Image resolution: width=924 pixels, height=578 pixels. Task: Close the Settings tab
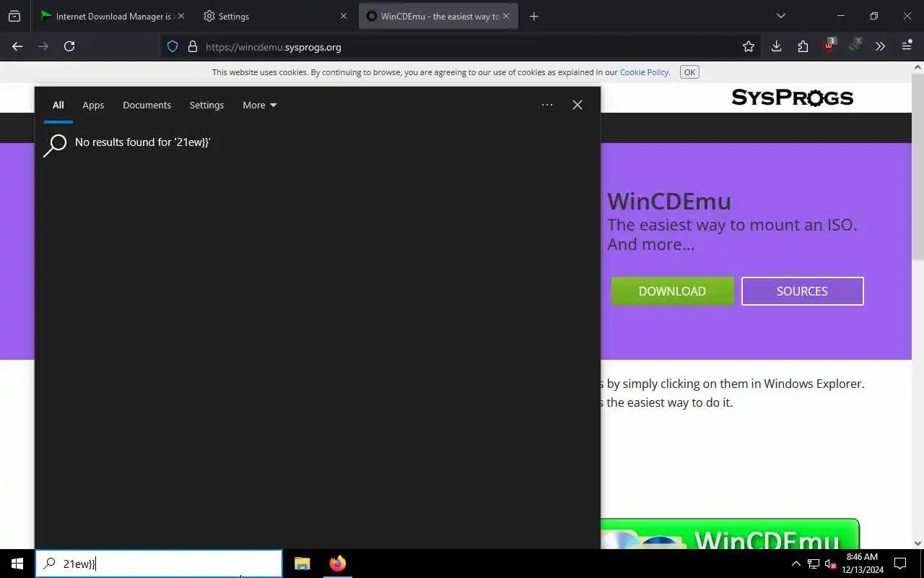[x=344, y=16]
